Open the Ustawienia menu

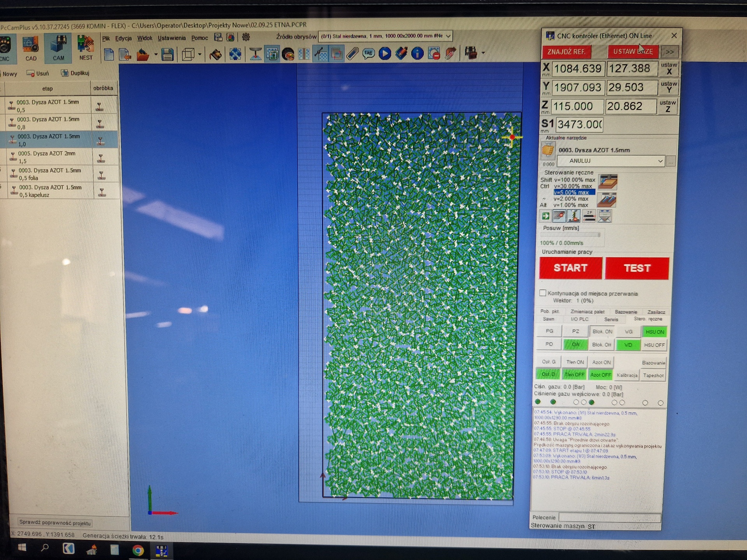[172, 38]
